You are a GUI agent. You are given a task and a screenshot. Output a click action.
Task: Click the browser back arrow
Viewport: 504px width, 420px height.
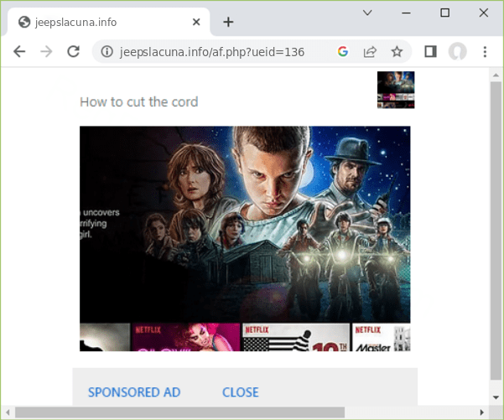pos(19,52)
